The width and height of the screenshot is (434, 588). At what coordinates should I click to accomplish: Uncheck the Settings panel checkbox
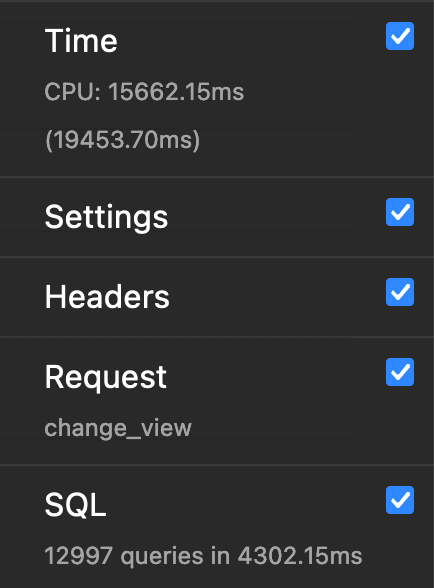pos(400,212)
